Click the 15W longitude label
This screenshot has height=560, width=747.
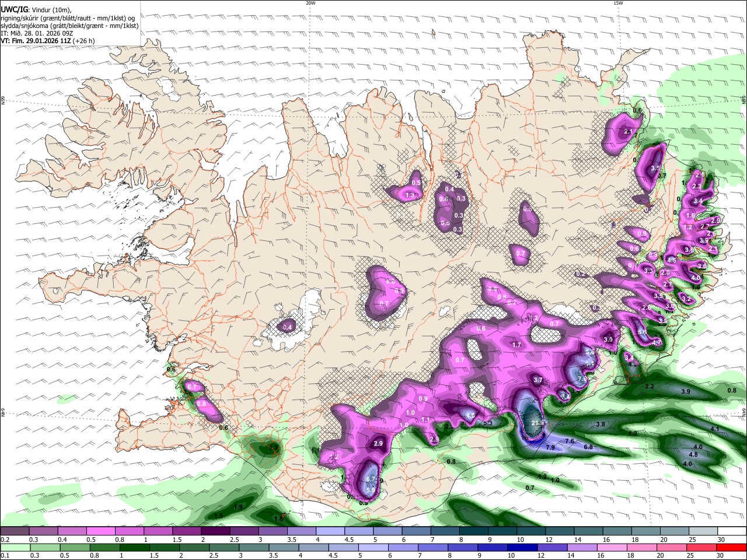[x=618, y=3]
